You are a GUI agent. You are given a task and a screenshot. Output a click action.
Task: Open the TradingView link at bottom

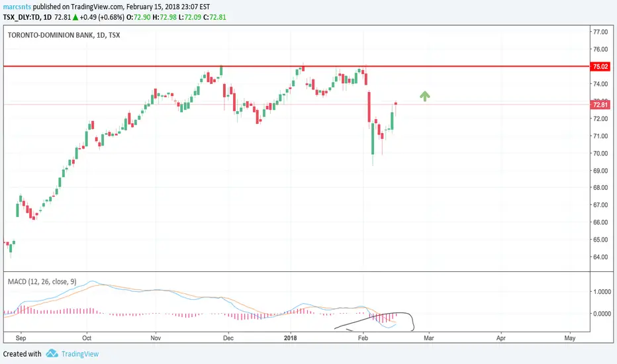tap(80, 354)
